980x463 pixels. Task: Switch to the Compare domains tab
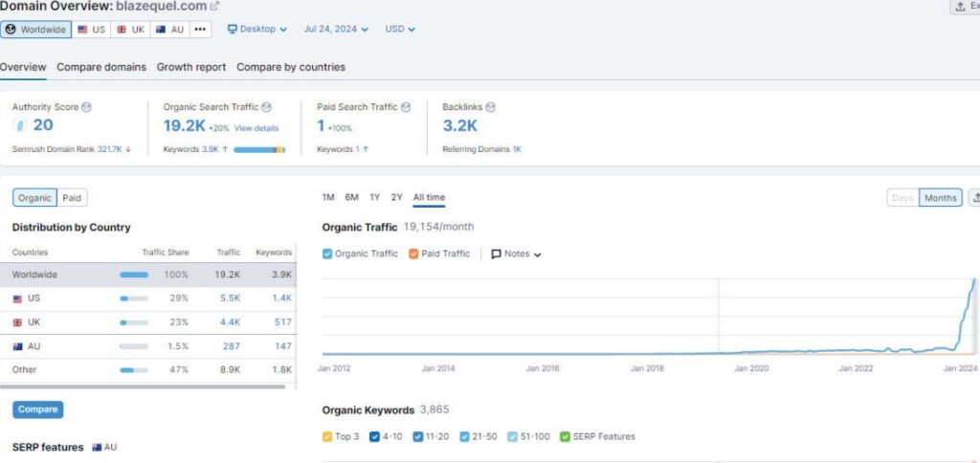point(101,67)
